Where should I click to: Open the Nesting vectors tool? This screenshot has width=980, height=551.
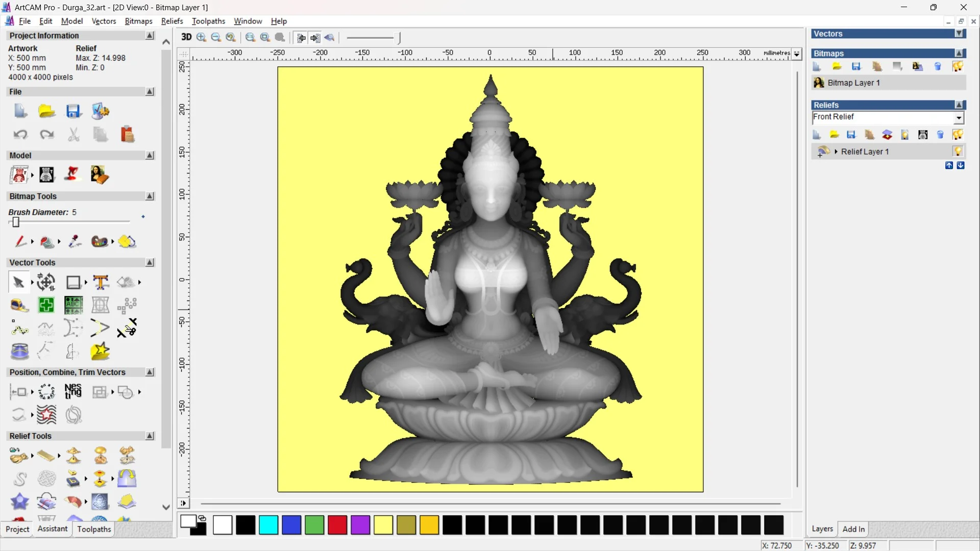pos(73,392)
